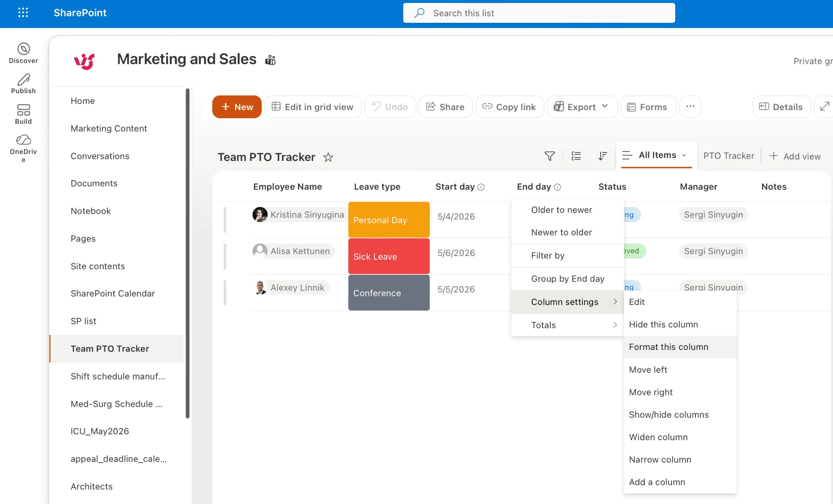Select Add a column

[x=680, y=482]
